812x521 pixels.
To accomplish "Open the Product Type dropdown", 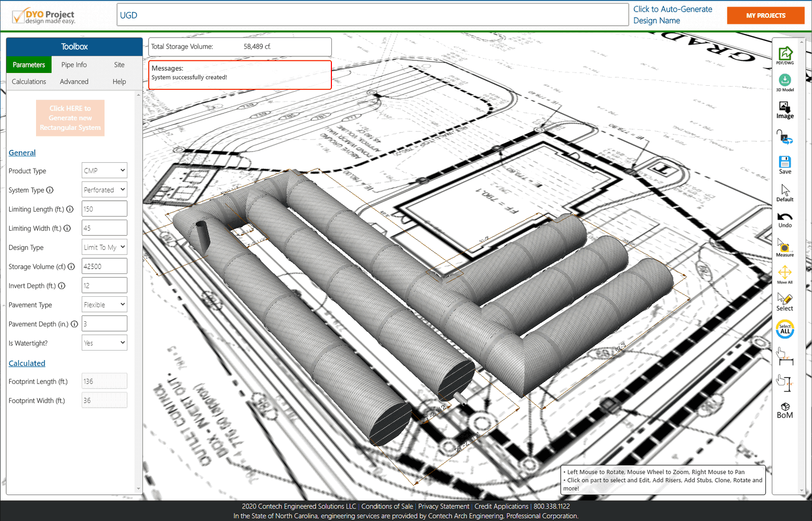I will [104, 170].
